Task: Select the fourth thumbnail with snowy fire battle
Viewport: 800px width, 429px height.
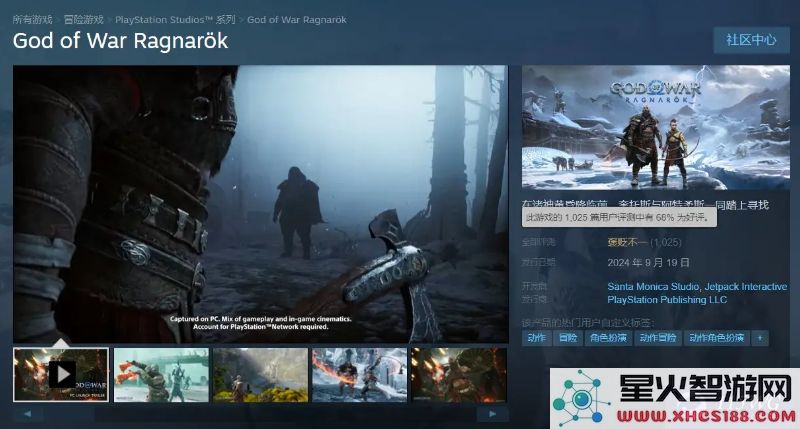Action: click(360, 375)
